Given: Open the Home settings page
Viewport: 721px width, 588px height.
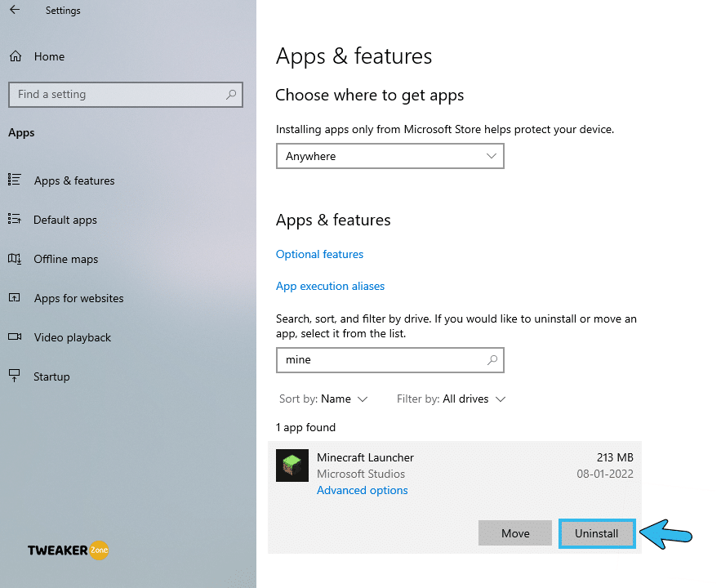Looking at the screenshot, I should point(49,56).
